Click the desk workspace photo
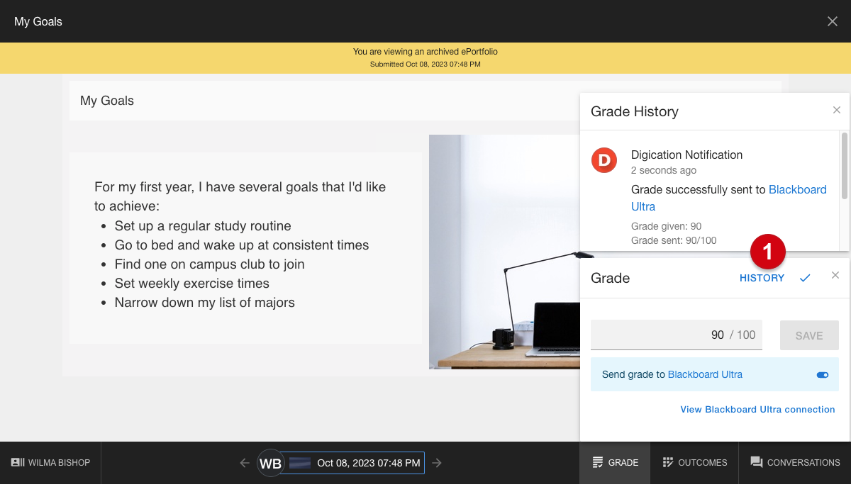Screen dimensions: 851x504 504,252
